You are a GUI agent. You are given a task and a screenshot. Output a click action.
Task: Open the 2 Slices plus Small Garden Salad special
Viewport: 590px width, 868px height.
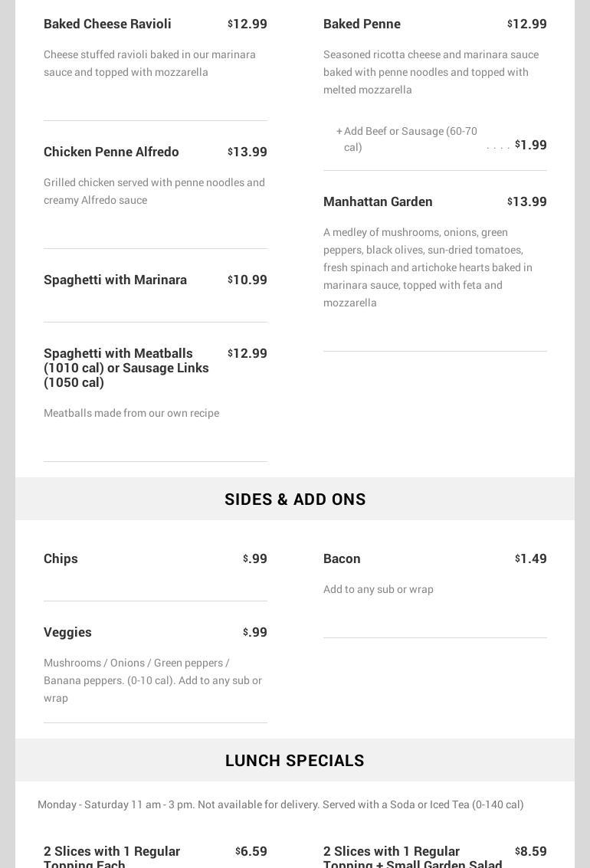(x=412, y=857)
